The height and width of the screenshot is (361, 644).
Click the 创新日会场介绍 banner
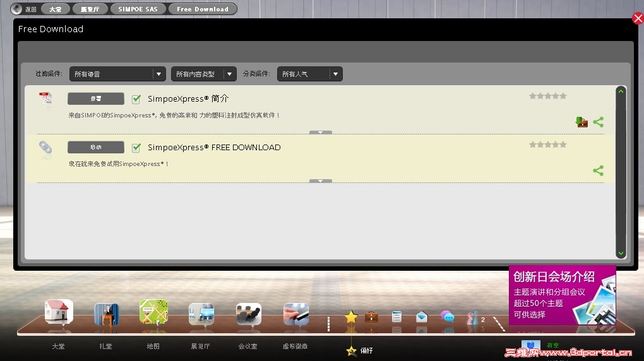pyautogui.click(x=563, y=295)
